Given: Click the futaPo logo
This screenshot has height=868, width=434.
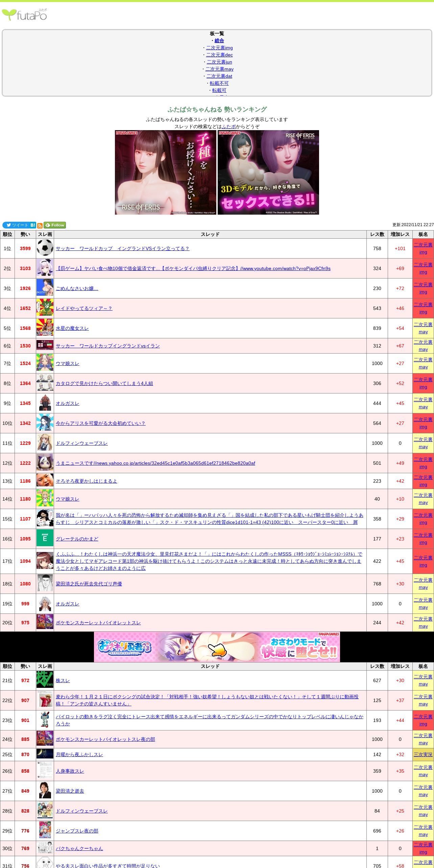Looking at the screenshot, I should (24, 15).
